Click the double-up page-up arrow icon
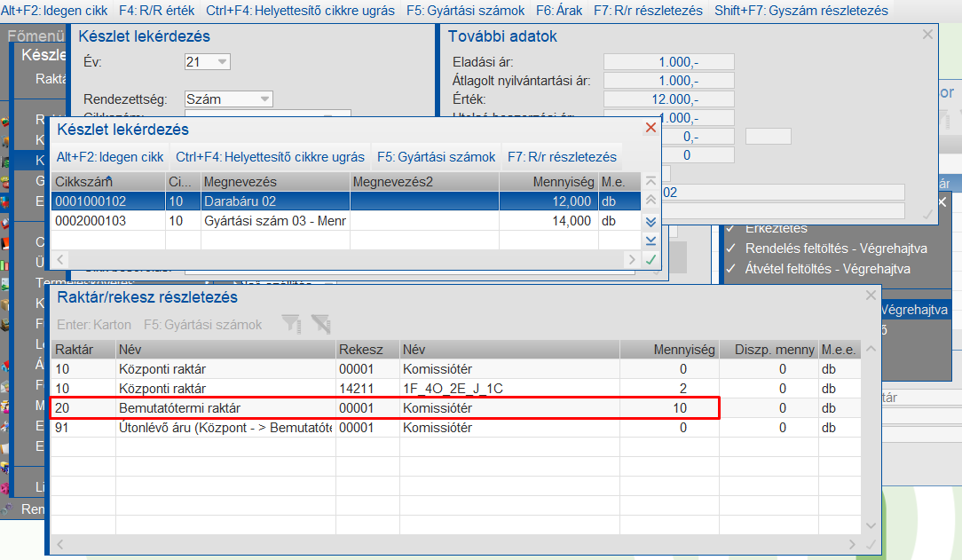 click(651, 200)
